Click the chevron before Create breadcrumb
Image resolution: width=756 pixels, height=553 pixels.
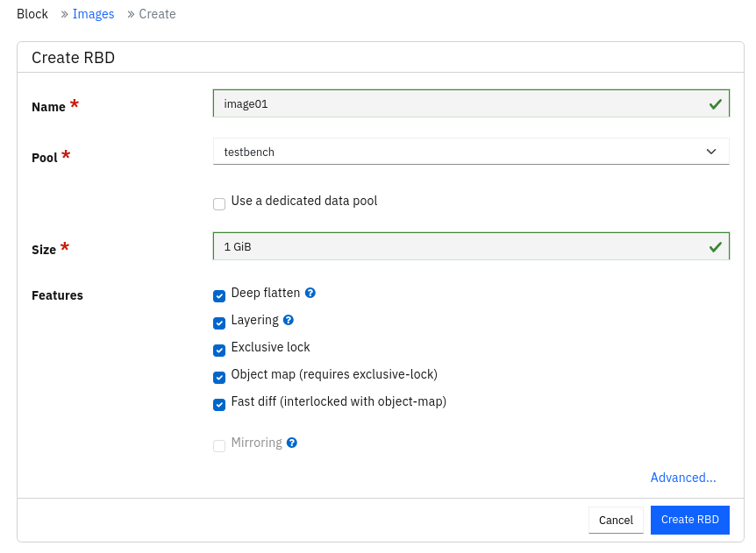click(131, 14)
